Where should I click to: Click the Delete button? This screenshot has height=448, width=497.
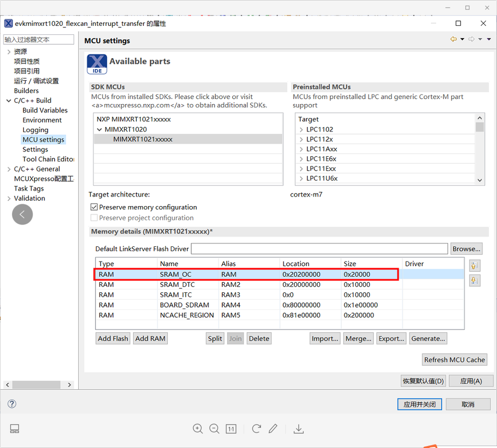coord(259,338)
